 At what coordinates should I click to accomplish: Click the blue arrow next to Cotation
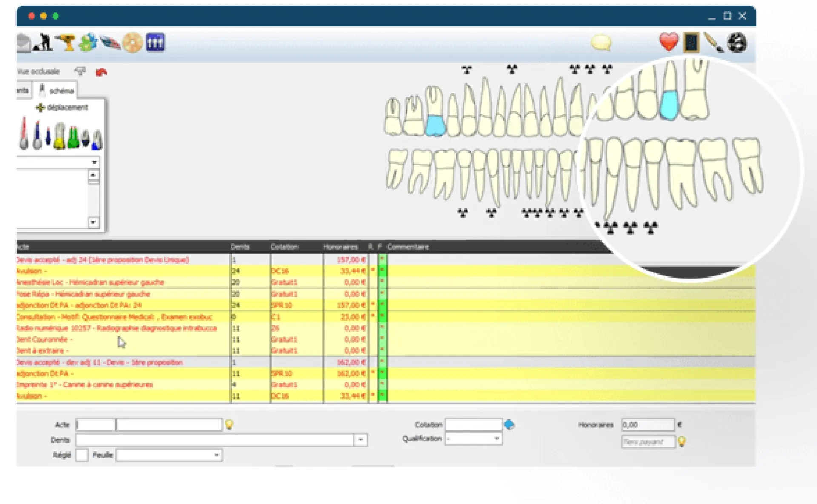[509, 424]
